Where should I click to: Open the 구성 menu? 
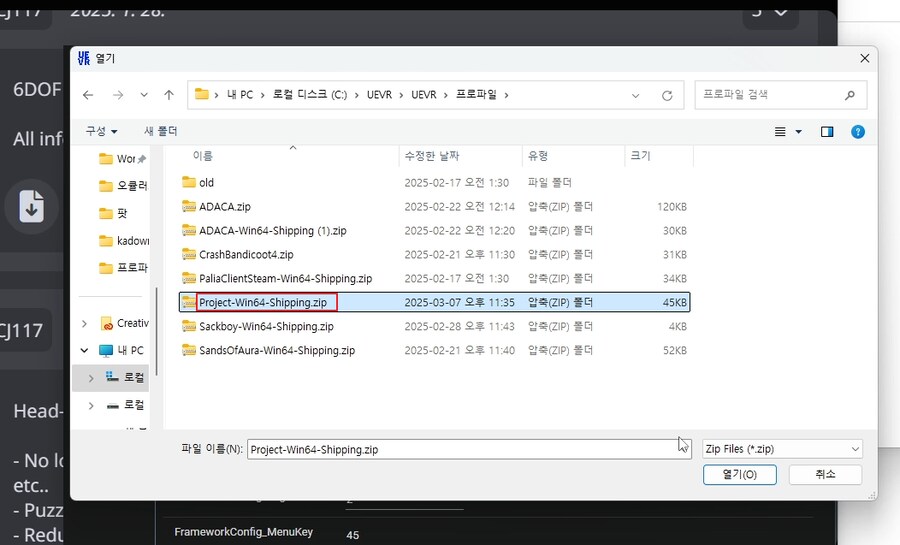pos(102,131)
